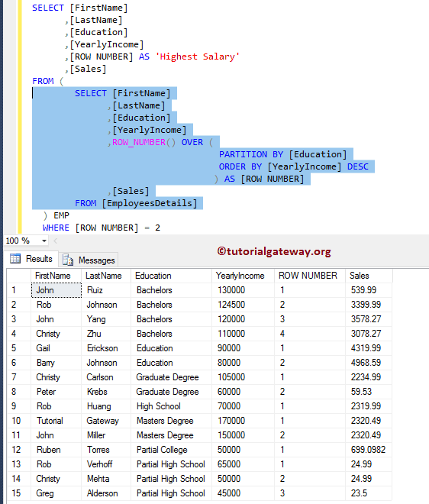429x504 pixels.
Task: Click the yearly income cell 110000
Action: 243,333
